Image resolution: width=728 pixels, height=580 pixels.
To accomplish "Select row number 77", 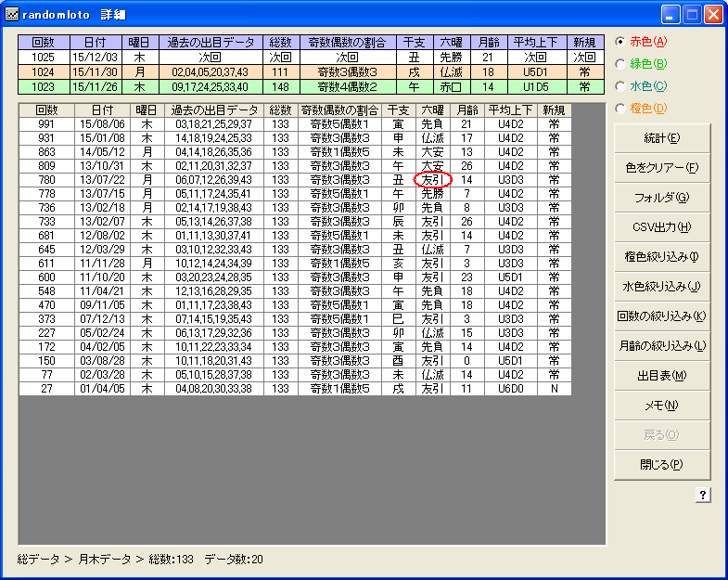I will click(x=47, y=375).
